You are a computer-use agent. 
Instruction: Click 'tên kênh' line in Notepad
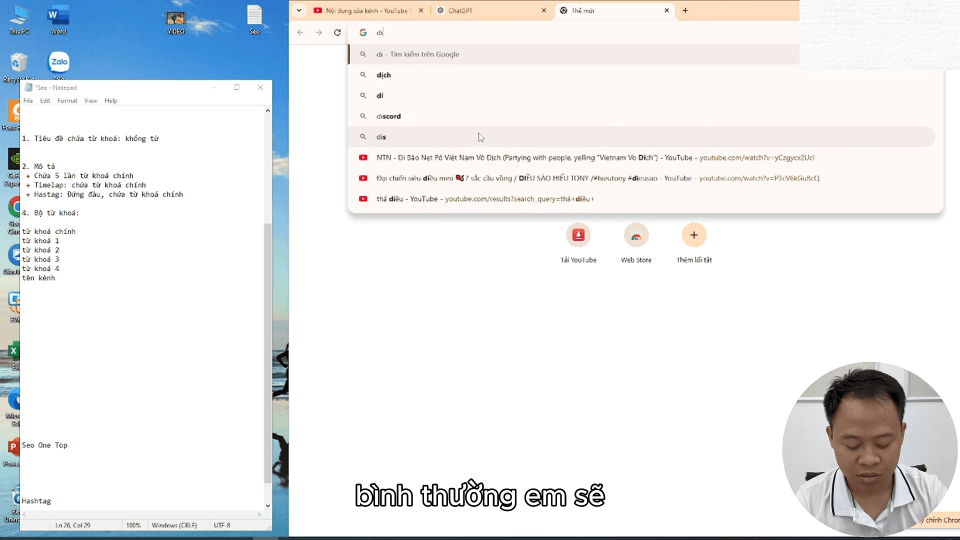(39, 278)
